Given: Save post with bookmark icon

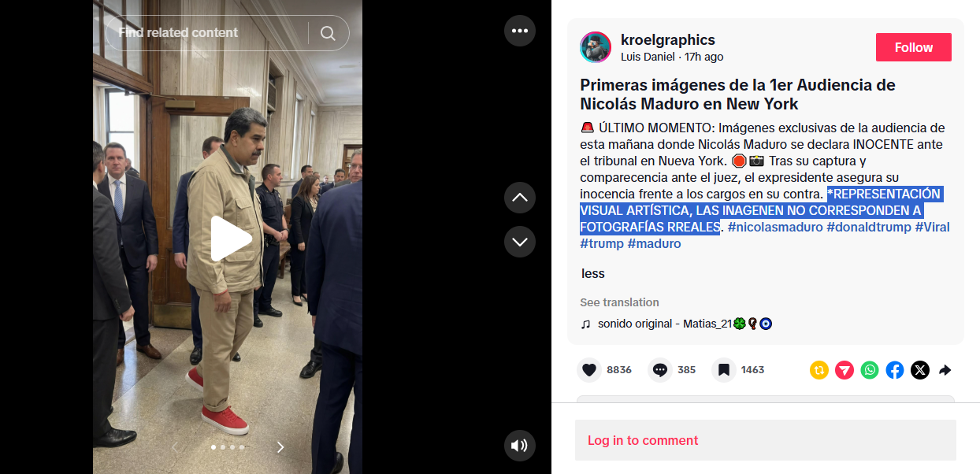Looking at the screenshot, I should (x=724, y=370).
